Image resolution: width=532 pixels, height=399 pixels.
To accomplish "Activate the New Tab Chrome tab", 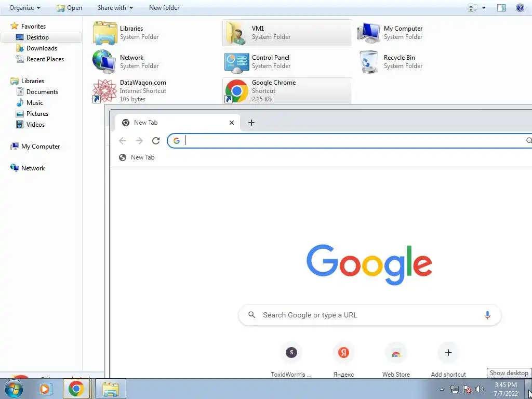I will [178, 123].
